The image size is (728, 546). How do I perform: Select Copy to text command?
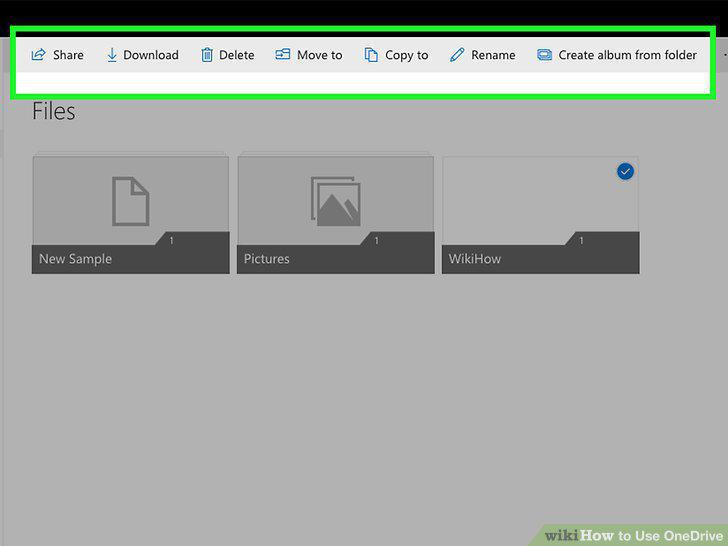pos(407,55)
